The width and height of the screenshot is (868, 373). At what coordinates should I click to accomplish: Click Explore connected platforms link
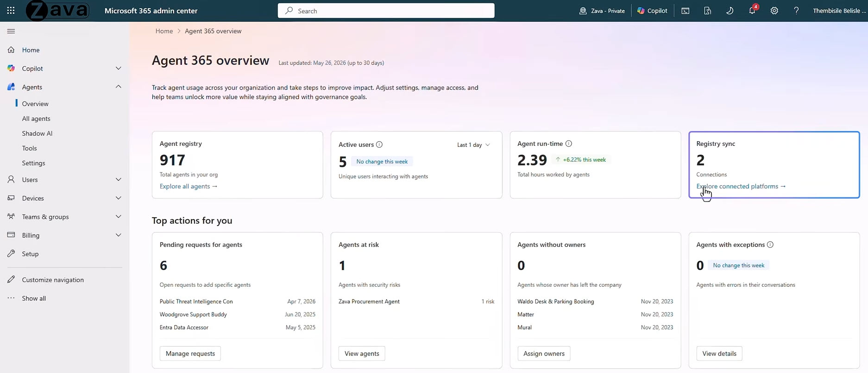pyautogui.click(x=741, y=186)
